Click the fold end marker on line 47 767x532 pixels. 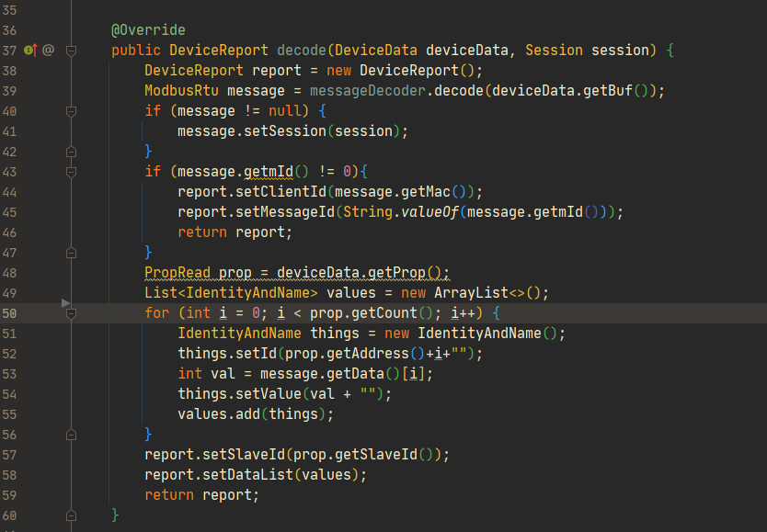tap(71, 253)
